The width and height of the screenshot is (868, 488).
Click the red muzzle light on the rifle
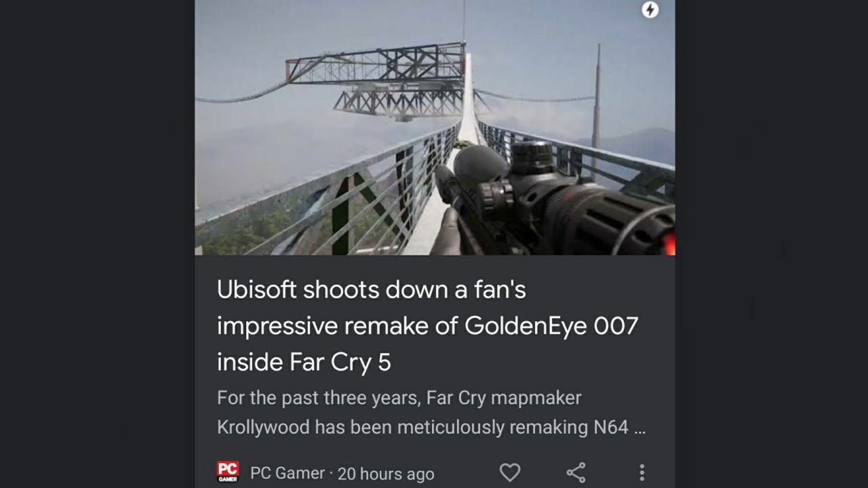click(x=669, y=243)
